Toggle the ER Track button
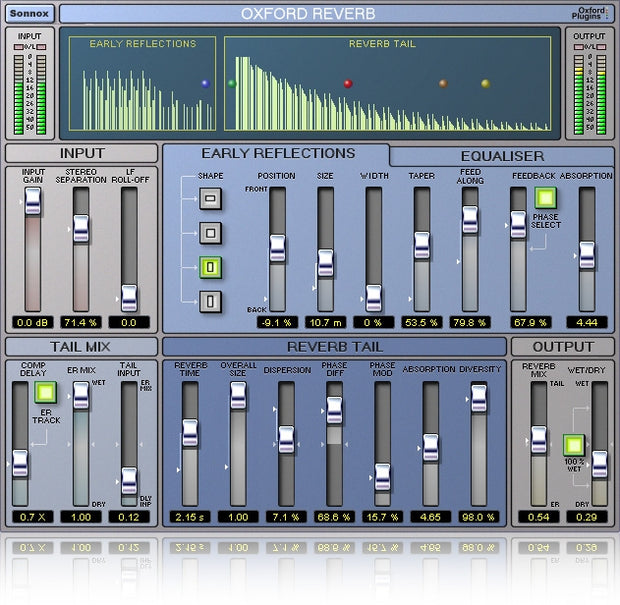This screenshot has width=620, height=605. pyautogui.click(x=45, y=392)
